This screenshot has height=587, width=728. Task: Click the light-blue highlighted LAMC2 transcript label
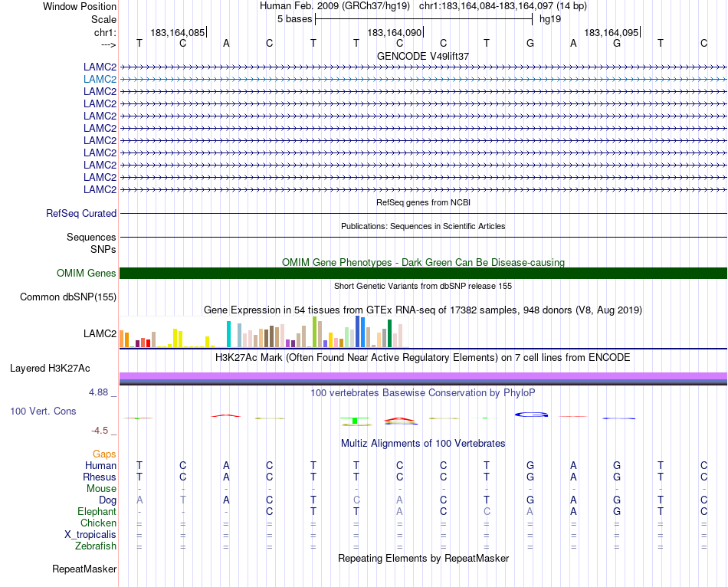click(100, 80)
